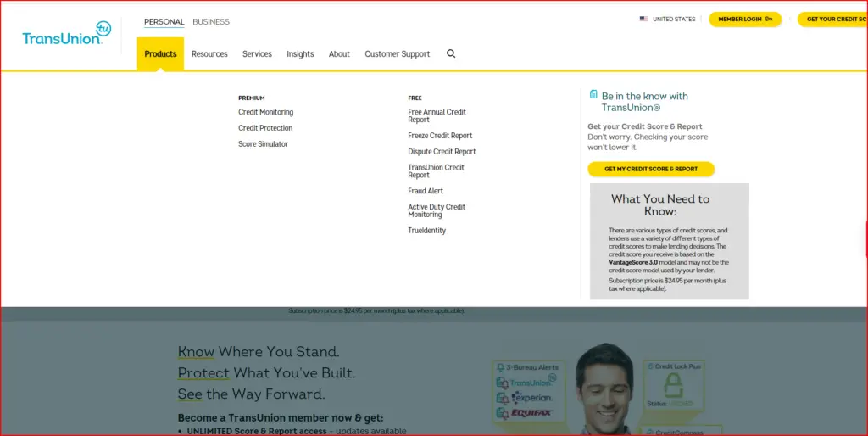Click What You Need to Know heading

[x=660, y=205]
